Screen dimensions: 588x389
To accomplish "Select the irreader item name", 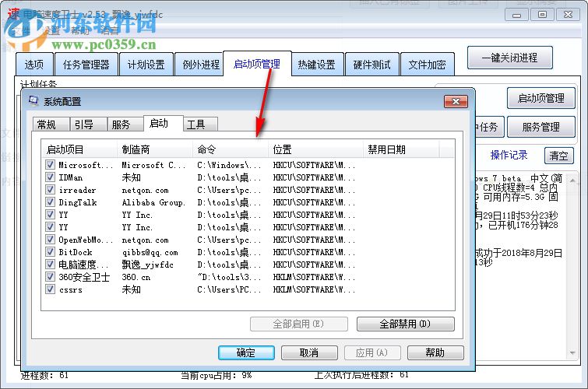I will pyautogui.click(x=77, y=190).
